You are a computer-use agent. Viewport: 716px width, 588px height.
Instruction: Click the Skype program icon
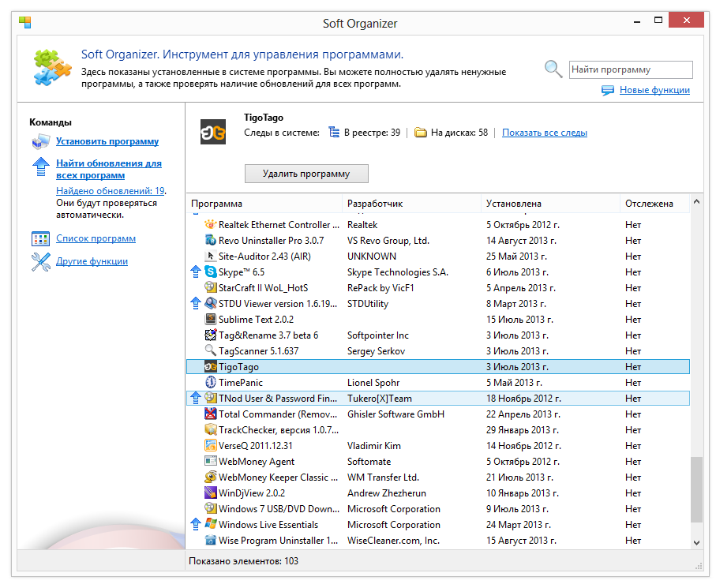[x=211, y=272]
